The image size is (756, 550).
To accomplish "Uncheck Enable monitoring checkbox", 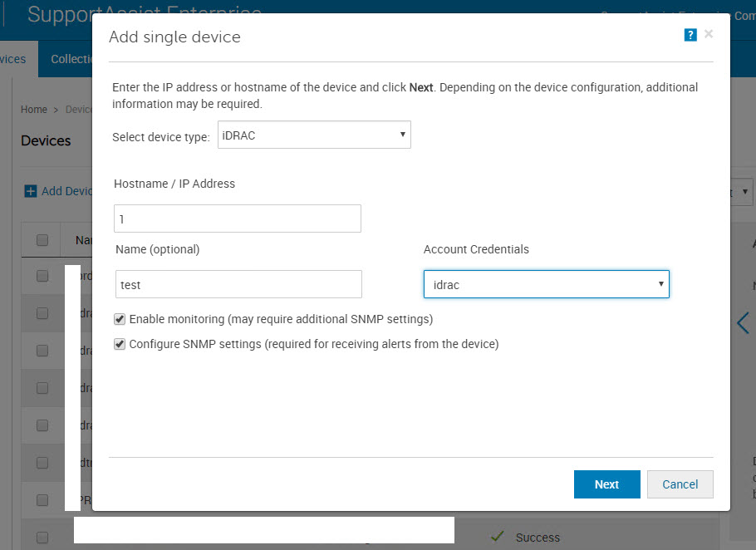I will [x=120, y=319].
